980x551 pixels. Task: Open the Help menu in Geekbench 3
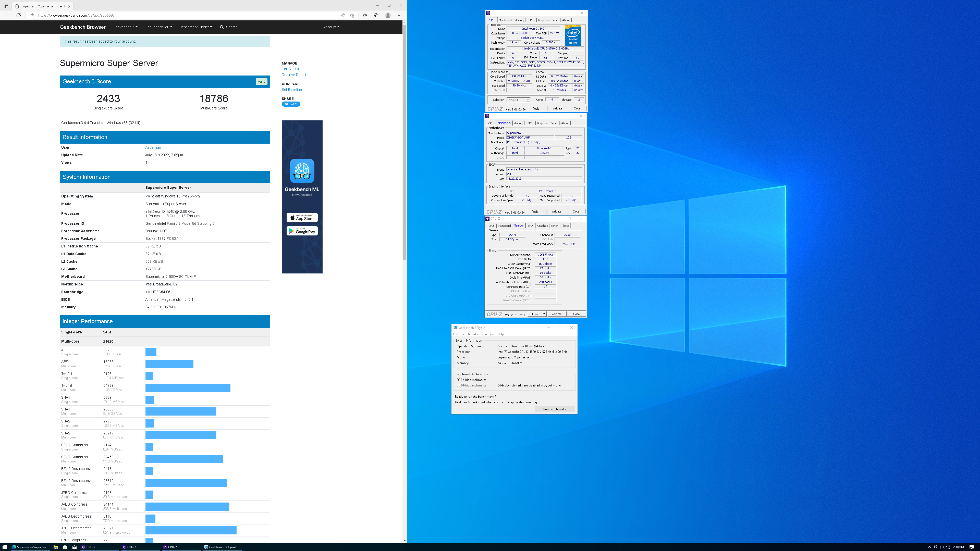[501, 334]
